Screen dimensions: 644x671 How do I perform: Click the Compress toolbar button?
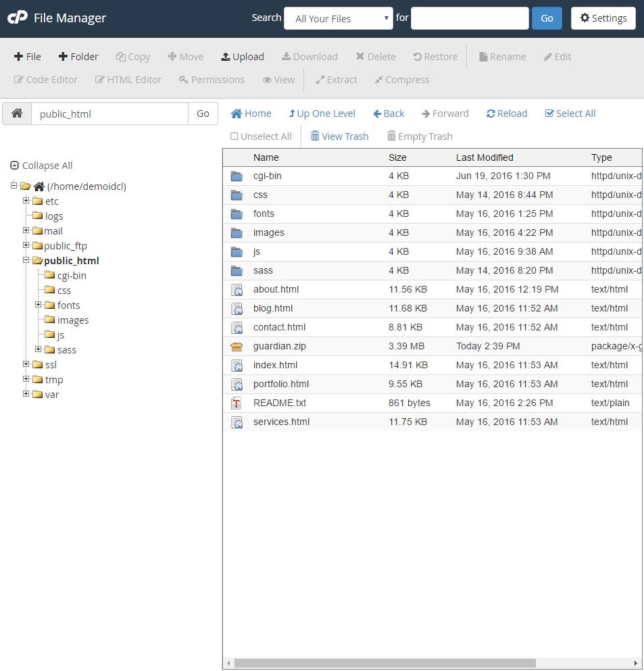tap(402, 80)
